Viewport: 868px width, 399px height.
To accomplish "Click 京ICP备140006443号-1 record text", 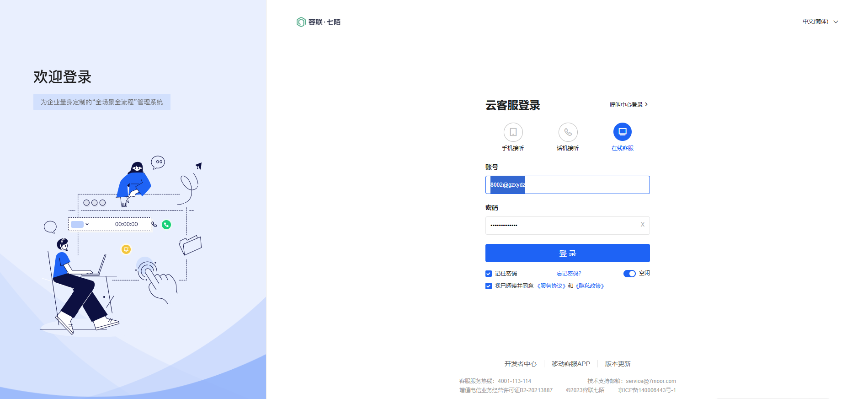I will 647,390.
